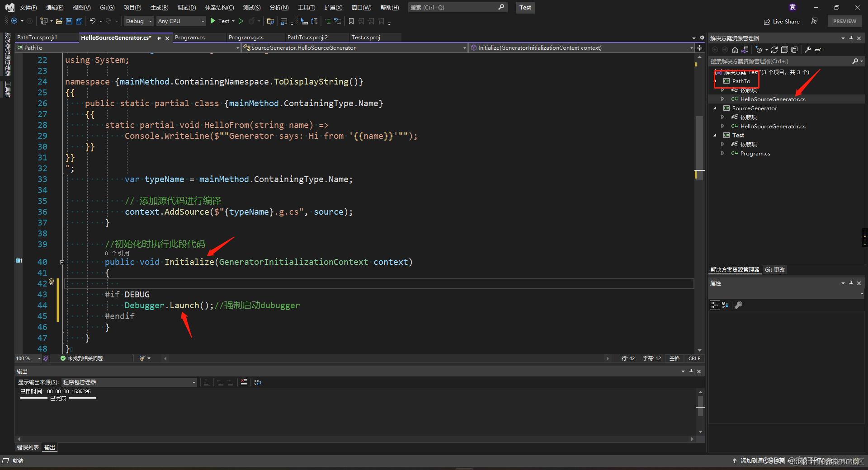Screen dimensions: 868x470
Task: Click the Save All icon
Action: point(79,21)
